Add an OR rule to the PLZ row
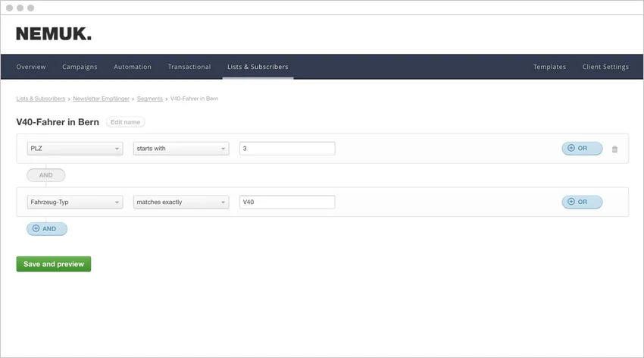Screen dimensions: 644x358 [582, 149]
